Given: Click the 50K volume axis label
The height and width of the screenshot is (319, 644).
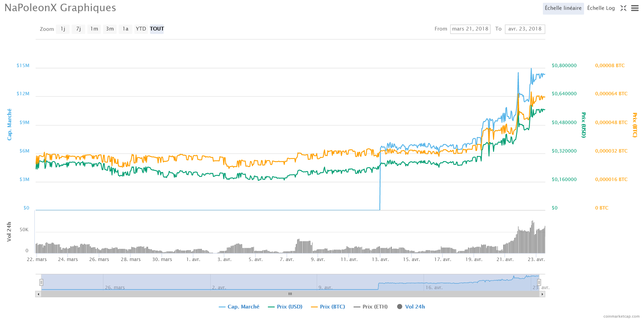Looking at the screenshot, I should (24, 230).
